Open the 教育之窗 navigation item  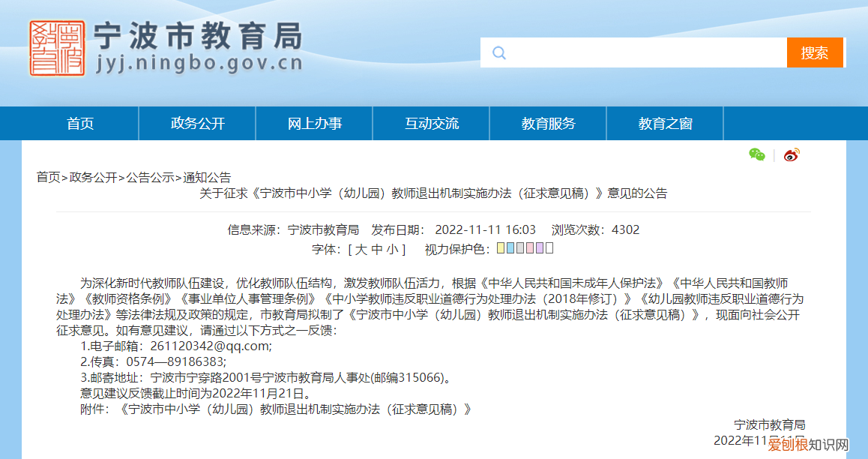click(x=665, y=124)
